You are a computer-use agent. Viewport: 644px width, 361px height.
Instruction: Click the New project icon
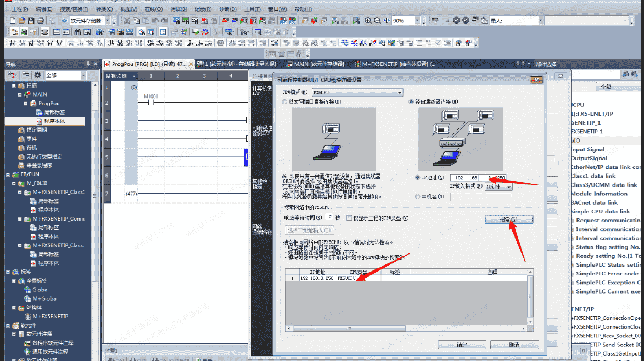14,20
